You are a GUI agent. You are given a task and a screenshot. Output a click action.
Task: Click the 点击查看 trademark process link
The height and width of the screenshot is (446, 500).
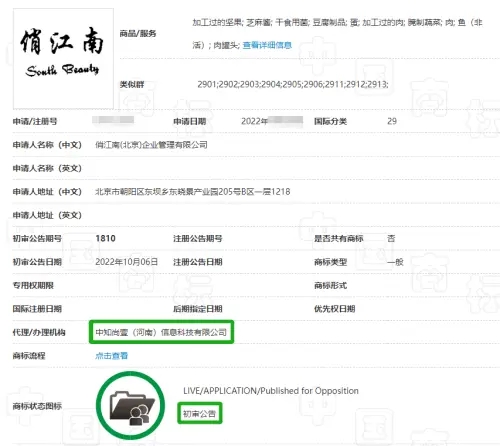111,356
